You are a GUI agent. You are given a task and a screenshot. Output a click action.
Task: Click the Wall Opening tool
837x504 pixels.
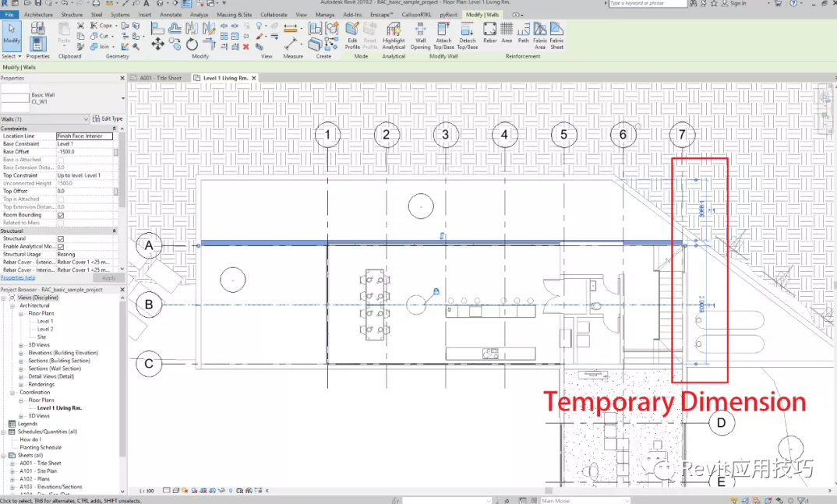click(x=420, y=36)
